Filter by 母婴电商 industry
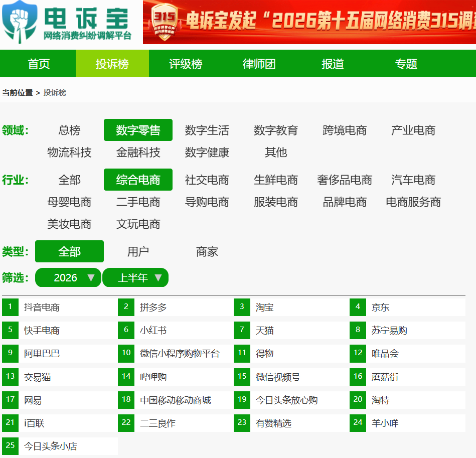This screenshot has height=458, width=476. 70,202
